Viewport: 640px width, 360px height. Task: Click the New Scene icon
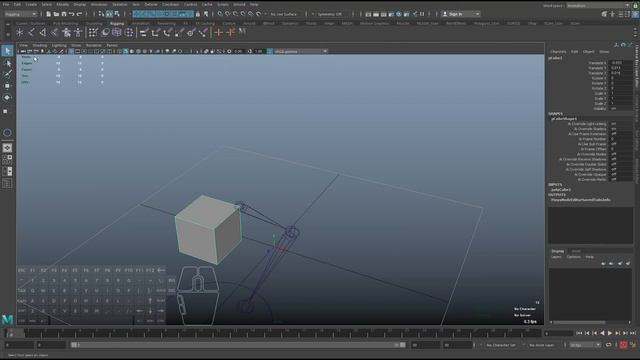(48, 14)
